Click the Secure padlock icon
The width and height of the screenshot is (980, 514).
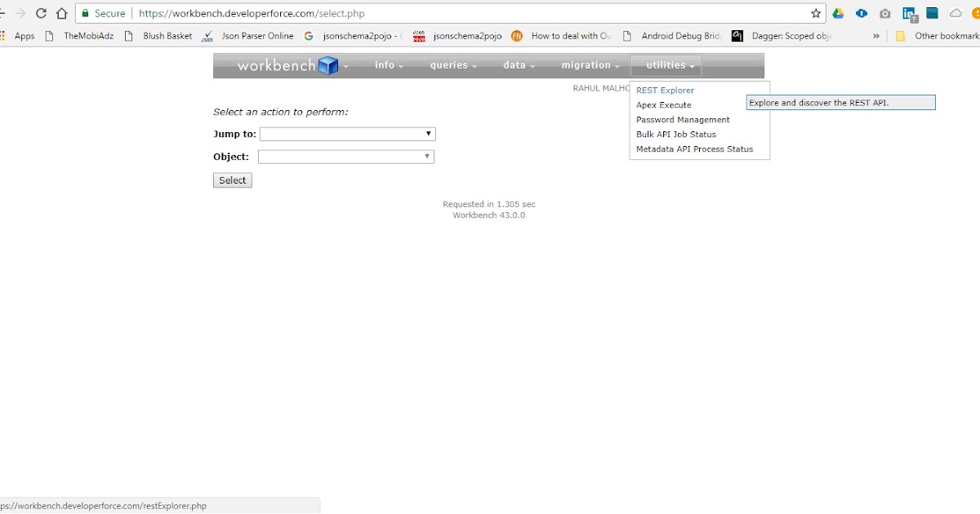click(x=87, y=13)
